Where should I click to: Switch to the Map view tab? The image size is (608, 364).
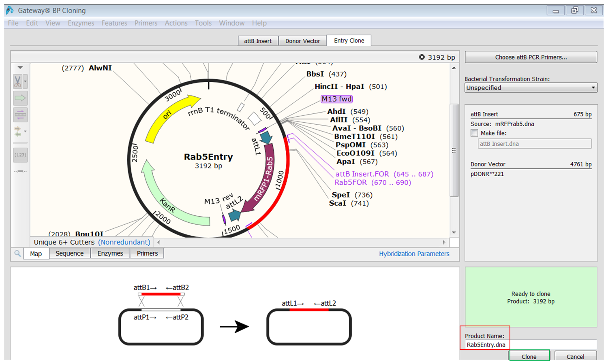tap(36, 253)
